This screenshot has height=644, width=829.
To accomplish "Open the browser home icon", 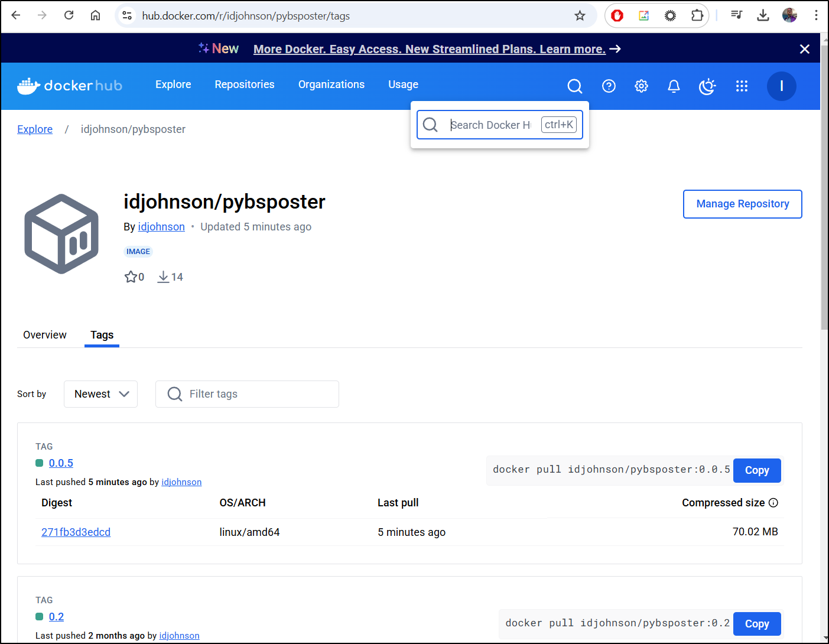I will pos(95,15).
